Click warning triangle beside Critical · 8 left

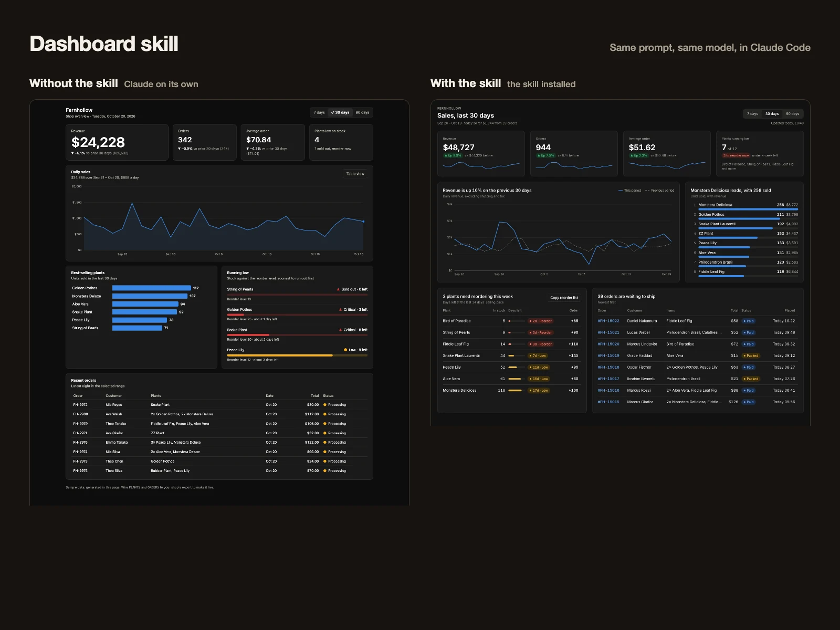(x=340, y=330)
